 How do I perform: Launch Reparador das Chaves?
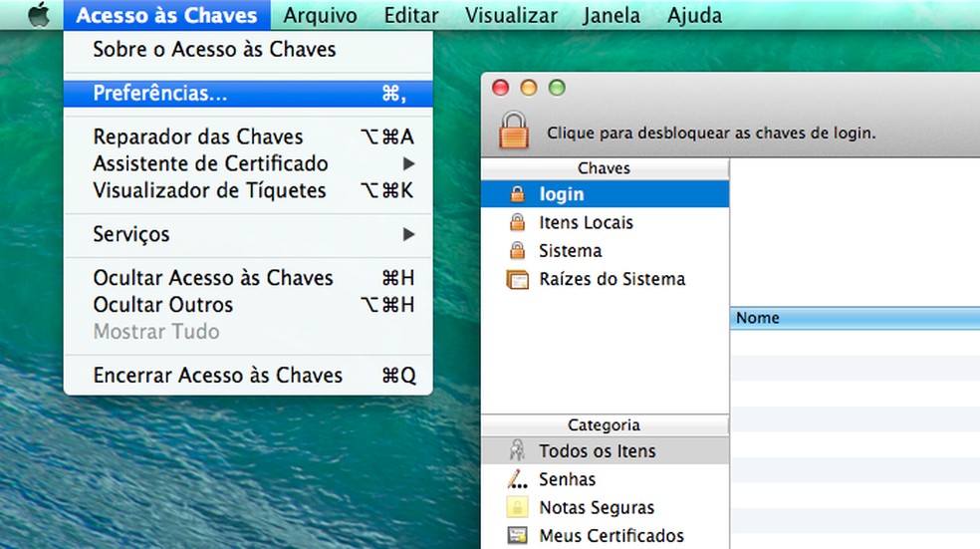pos(248,137)
